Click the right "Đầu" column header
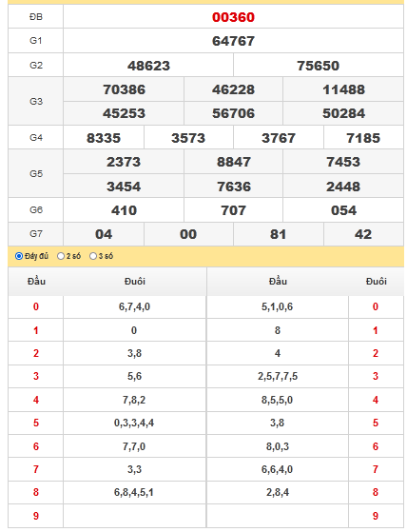Image resolution: width=407 pixels, height=532 pixels. click(278, 281)
